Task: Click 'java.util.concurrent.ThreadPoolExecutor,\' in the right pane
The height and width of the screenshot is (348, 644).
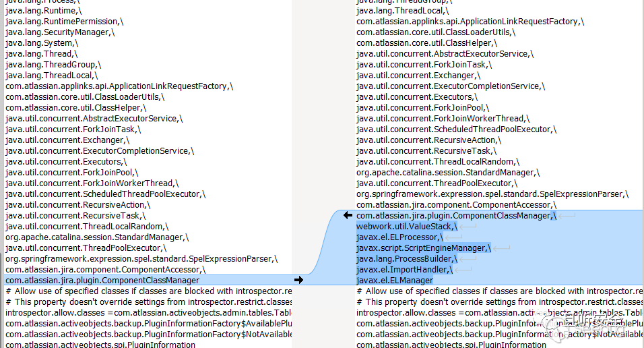Action: coord(437,183)
